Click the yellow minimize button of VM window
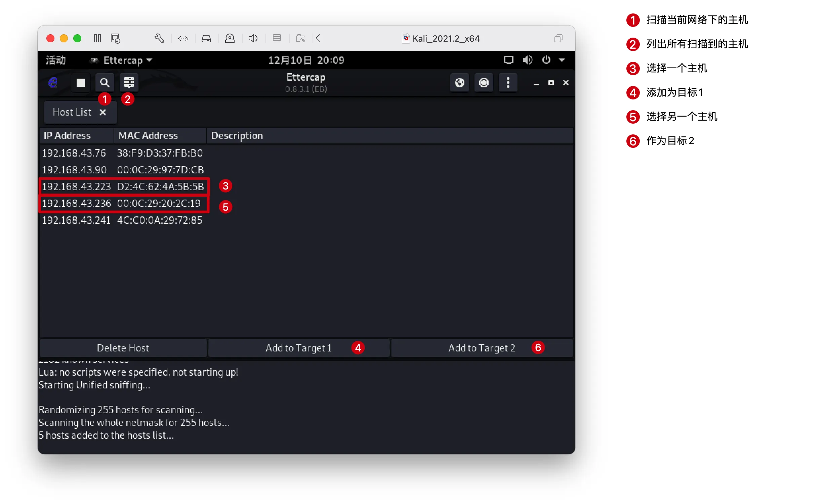 [64, 39]
